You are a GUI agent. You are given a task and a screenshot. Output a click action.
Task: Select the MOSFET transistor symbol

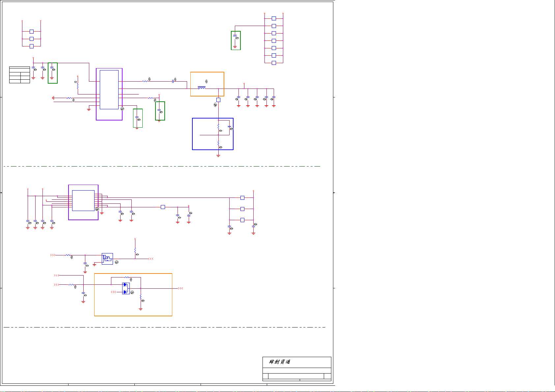[x=107, y=259]
